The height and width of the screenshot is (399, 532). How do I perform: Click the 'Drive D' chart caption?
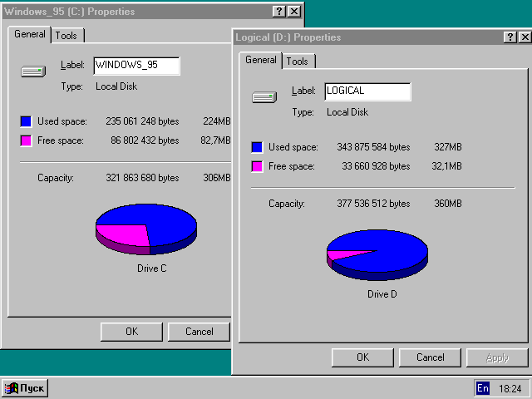point(382,293)
